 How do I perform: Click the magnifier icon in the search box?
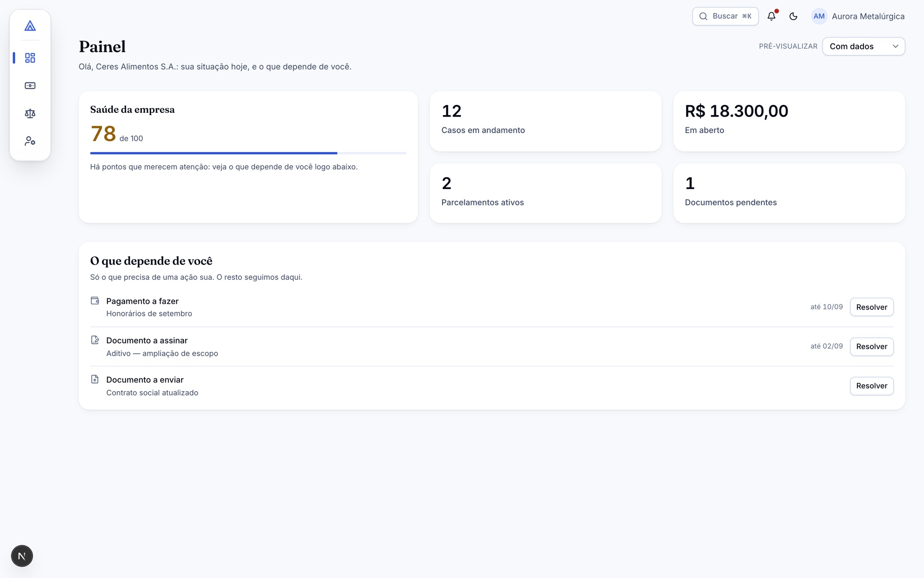703,16
